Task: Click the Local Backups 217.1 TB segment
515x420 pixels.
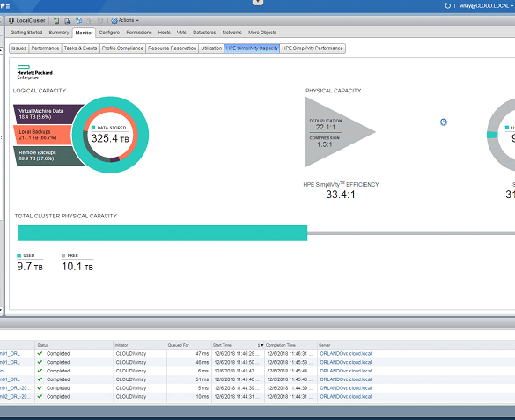Action: coord(43,135)
